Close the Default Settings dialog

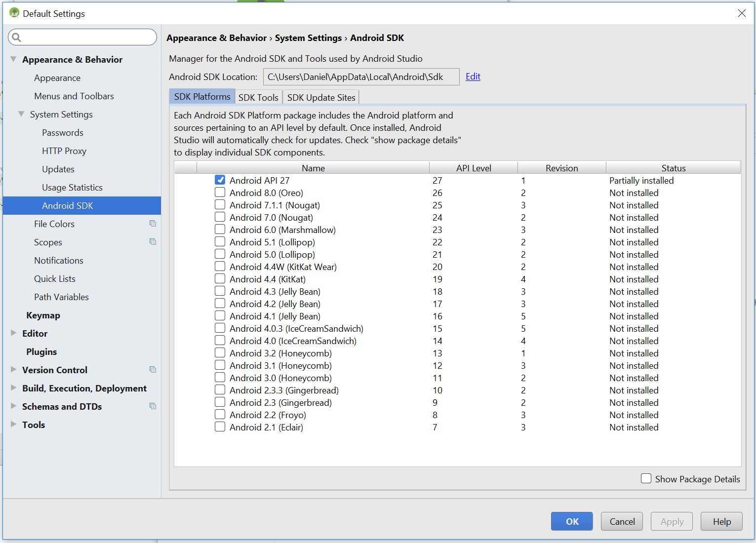pyautogui.click(x=742, y=13)
